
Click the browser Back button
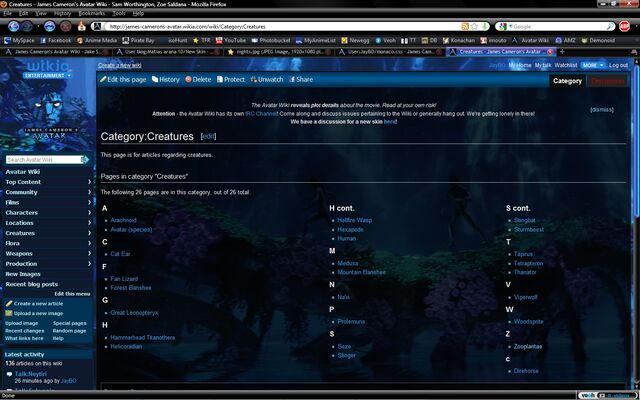coord(13,27)
